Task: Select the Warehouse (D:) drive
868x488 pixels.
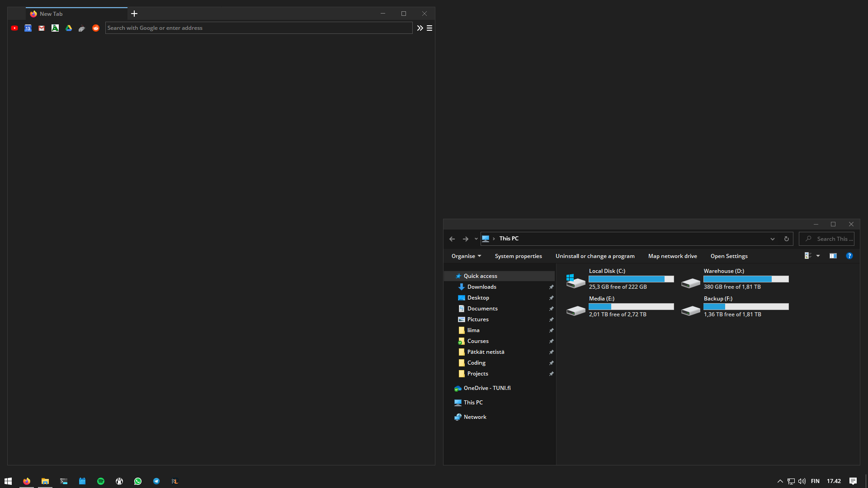Action: 735,279
